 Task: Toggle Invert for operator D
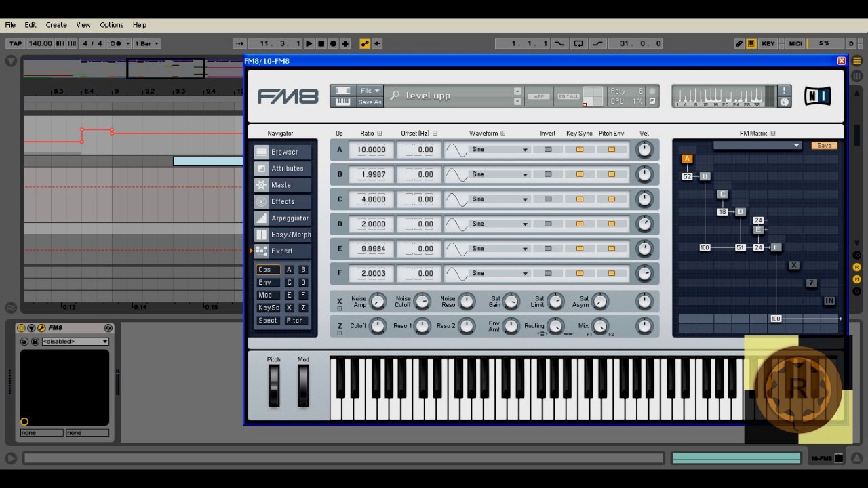[x=548, y=224]
